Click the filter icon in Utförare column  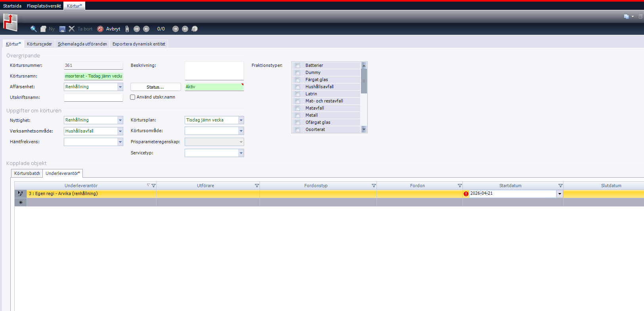point(257,186)
